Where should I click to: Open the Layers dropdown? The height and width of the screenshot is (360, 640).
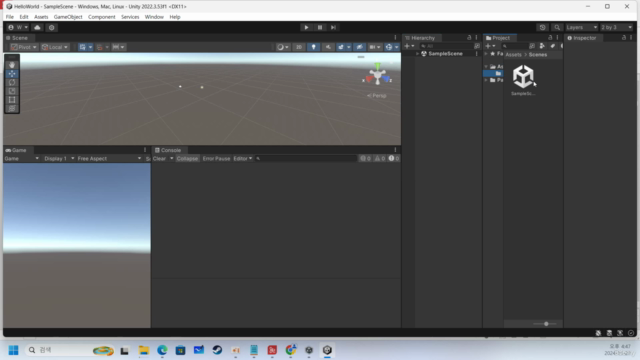pos(582,27)
